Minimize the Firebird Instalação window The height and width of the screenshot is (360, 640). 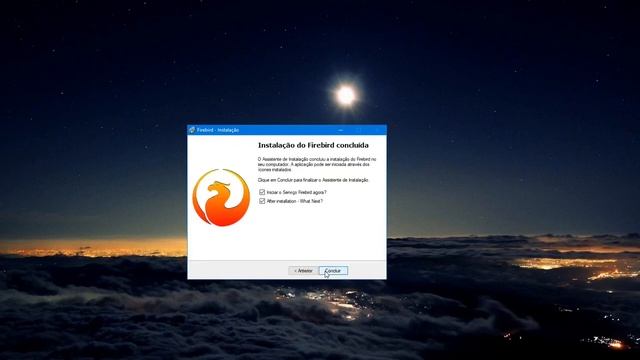(340, 130)
